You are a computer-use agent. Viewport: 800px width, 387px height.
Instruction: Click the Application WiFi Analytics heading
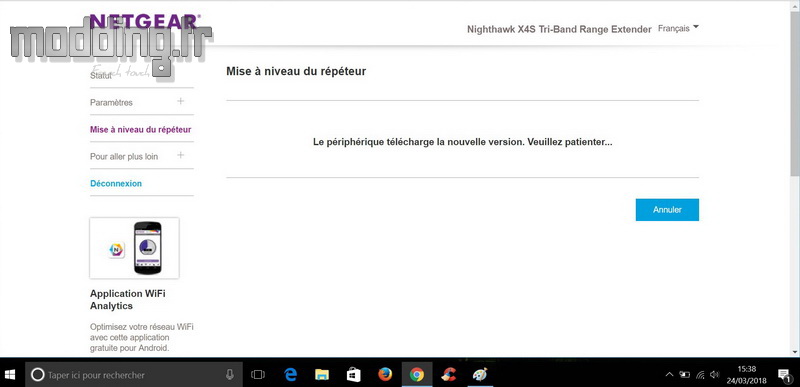128,300
